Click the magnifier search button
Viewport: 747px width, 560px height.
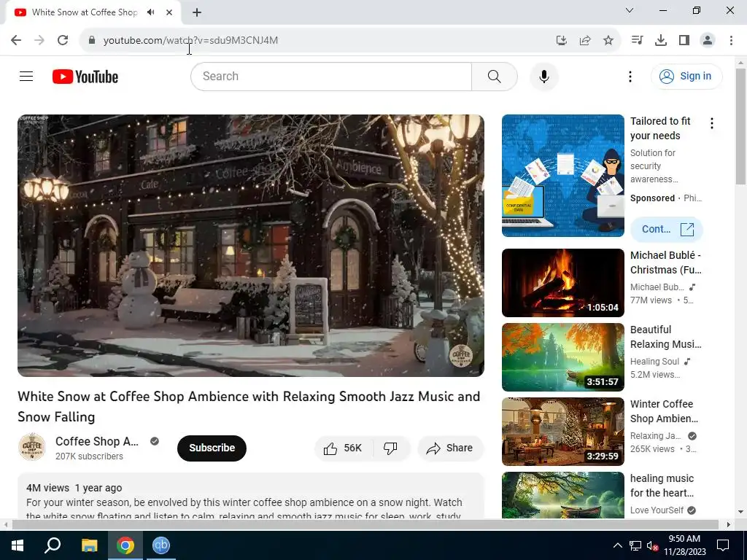(495, 76)
